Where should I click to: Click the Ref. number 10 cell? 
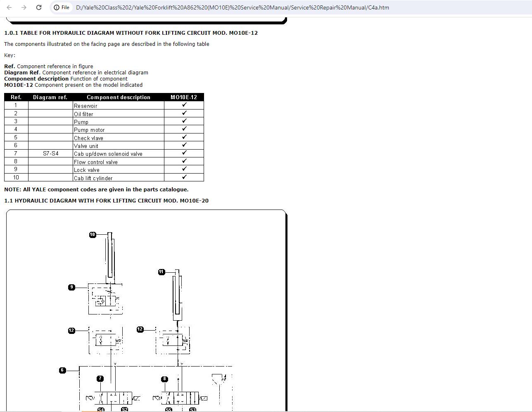16,177
